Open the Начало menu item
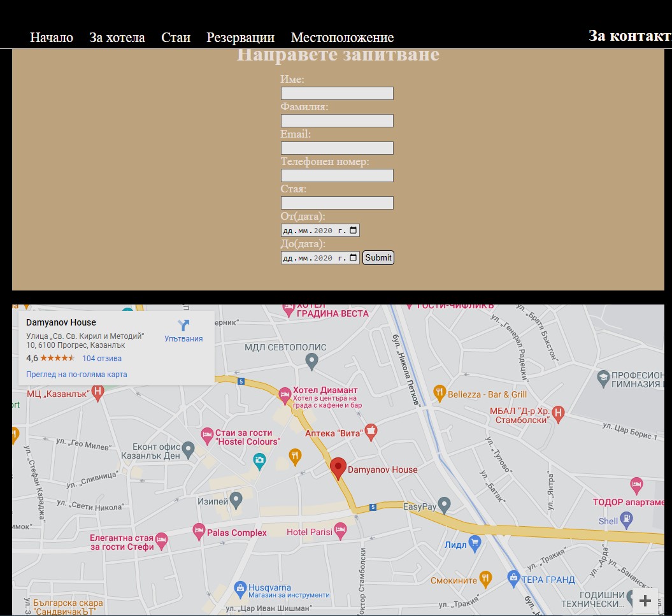Image resolution: width=672 pixels, height=616 pixels. coord(52,38)
